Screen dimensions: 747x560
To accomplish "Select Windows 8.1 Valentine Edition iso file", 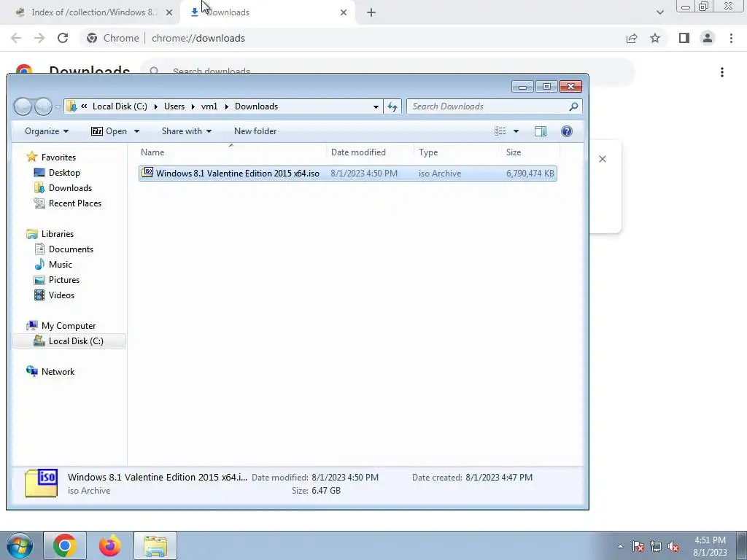I will [x=348, y=174].
